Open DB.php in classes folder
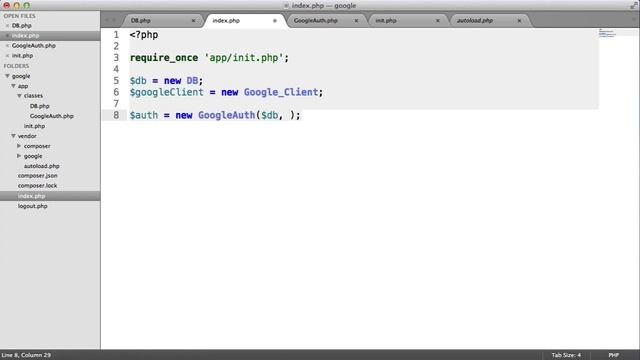 point(40,106)
